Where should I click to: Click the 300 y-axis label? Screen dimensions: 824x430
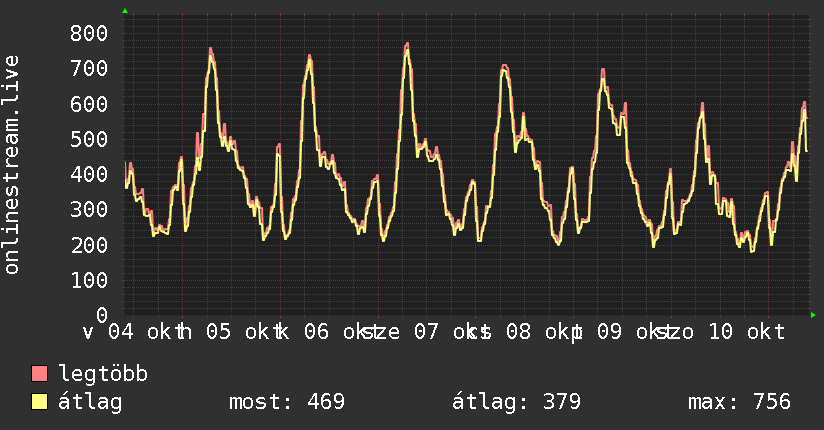point(89,210)
